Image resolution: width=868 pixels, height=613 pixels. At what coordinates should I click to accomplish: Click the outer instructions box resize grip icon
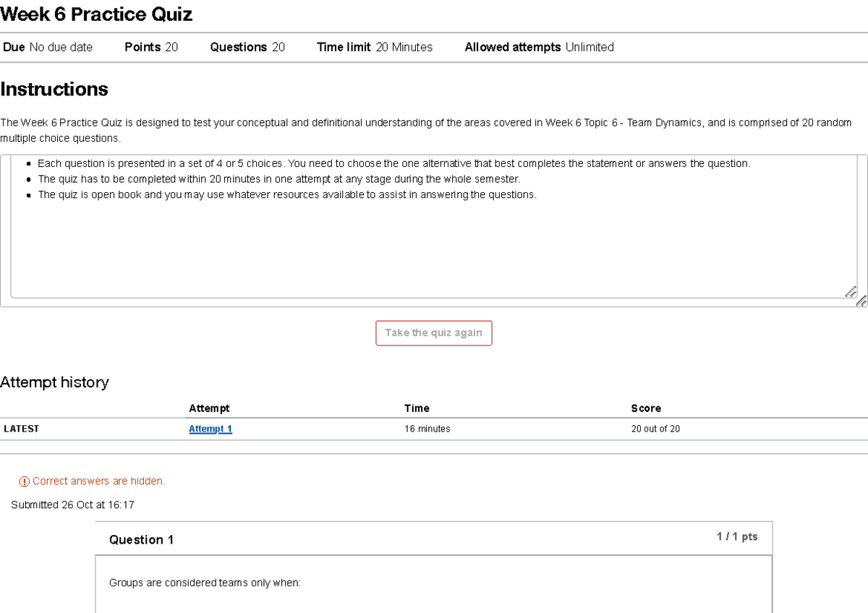[862, 301]
